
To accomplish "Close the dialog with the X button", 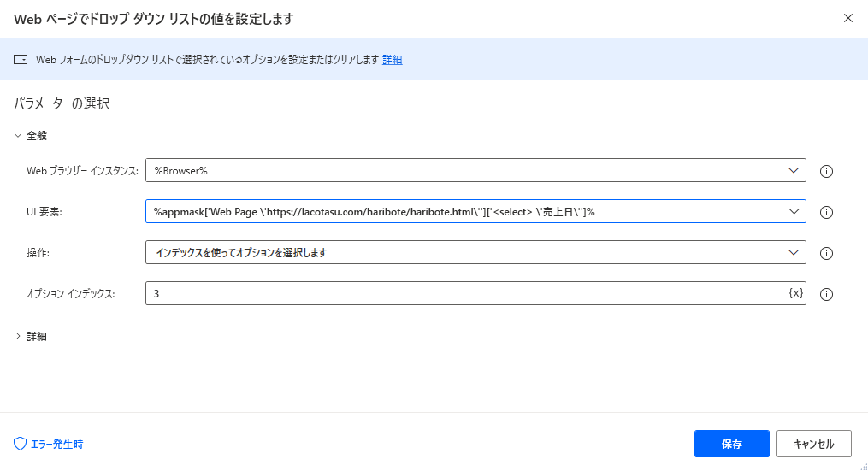I will [x=847, y=18].
